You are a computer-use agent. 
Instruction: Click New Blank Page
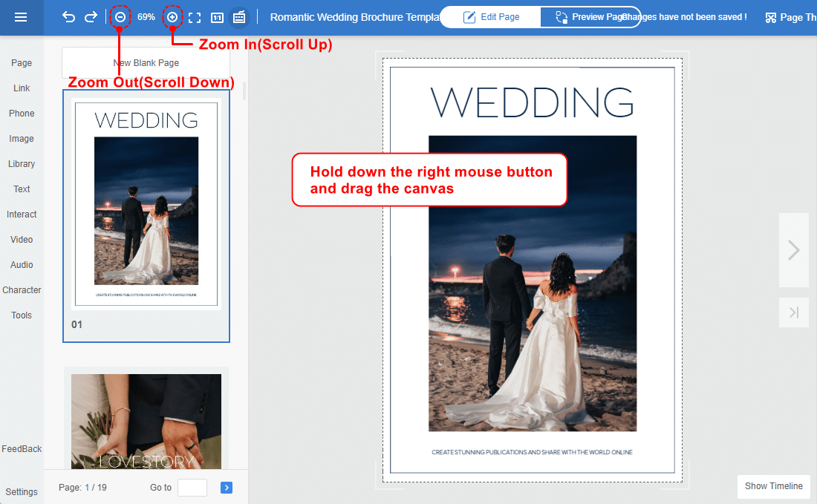click(x=146, y=62)
